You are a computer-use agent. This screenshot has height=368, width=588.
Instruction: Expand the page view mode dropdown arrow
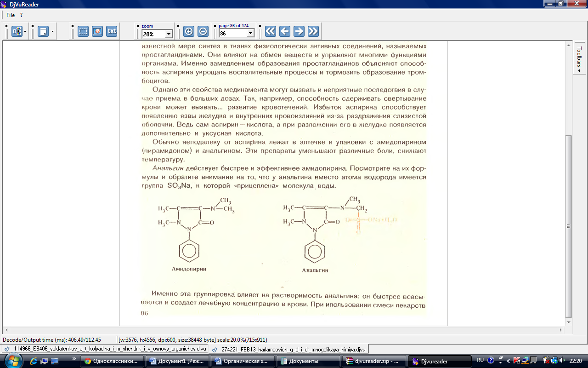click(x=52, y=31)
